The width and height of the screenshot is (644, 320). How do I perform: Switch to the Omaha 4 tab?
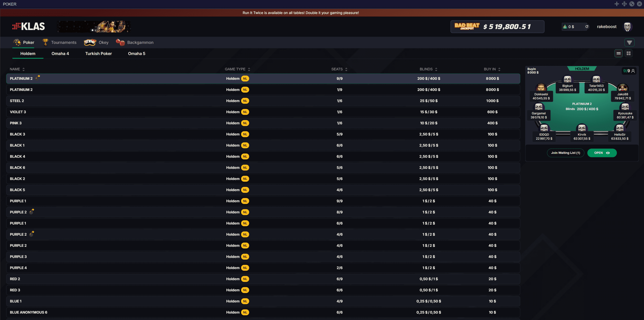[x=60, y=54]
